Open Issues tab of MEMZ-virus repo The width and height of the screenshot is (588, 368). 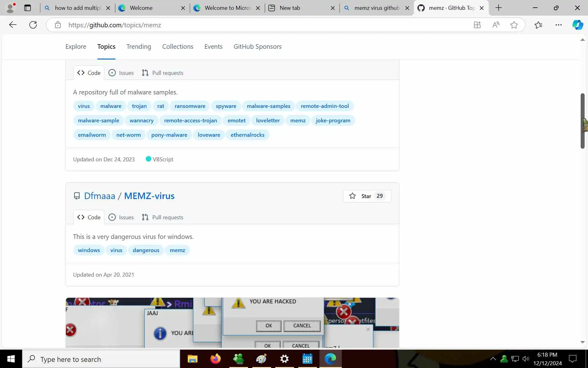(x=121, y=217)
